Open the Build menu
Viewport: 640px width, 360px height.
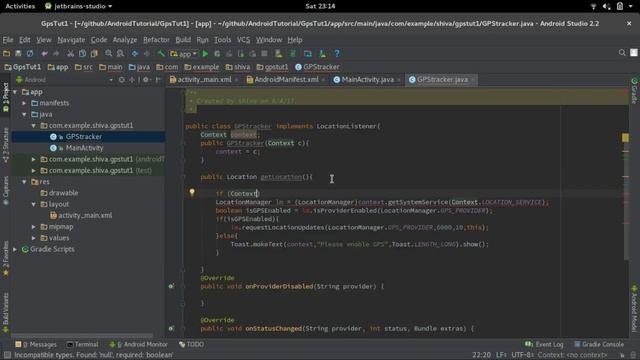183,40
